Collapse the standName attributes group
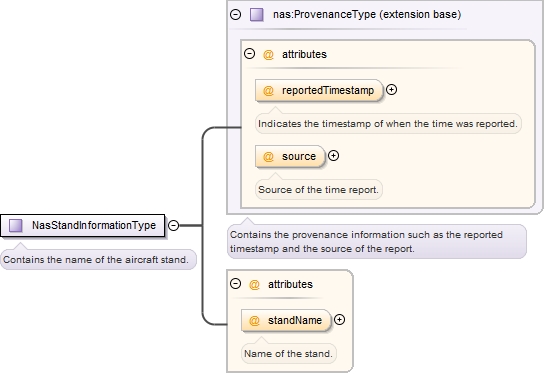 pos(236,284)
